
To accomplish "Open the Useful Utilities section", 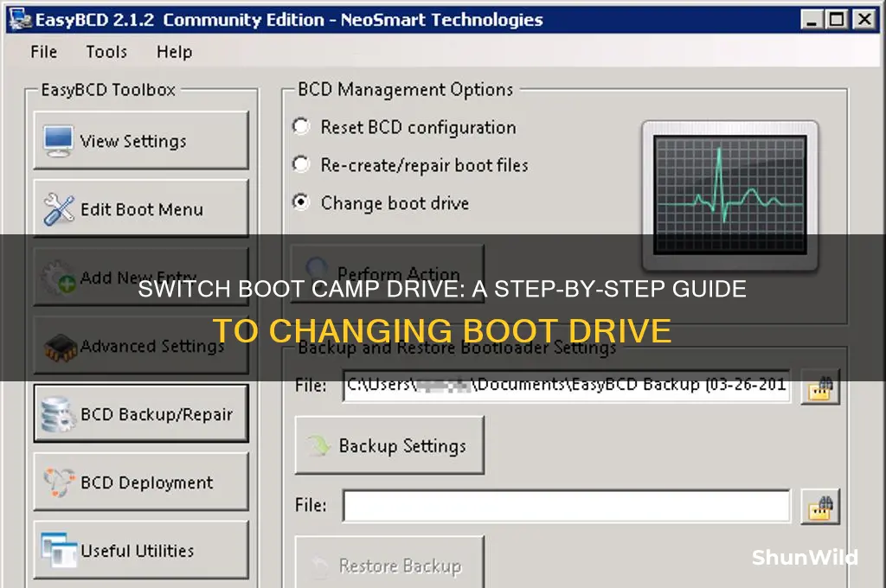I will [x=141, y=550].
